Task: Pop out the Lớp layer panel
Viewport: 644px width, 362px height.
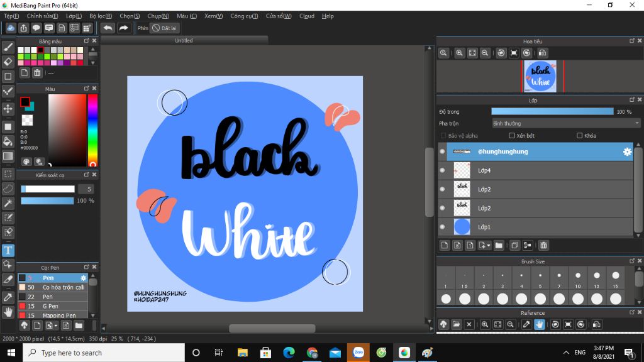Action: point(631,100)
